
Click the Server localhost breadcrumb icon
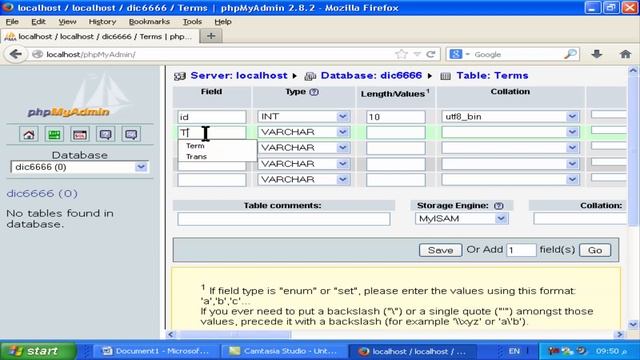(180, 76)
